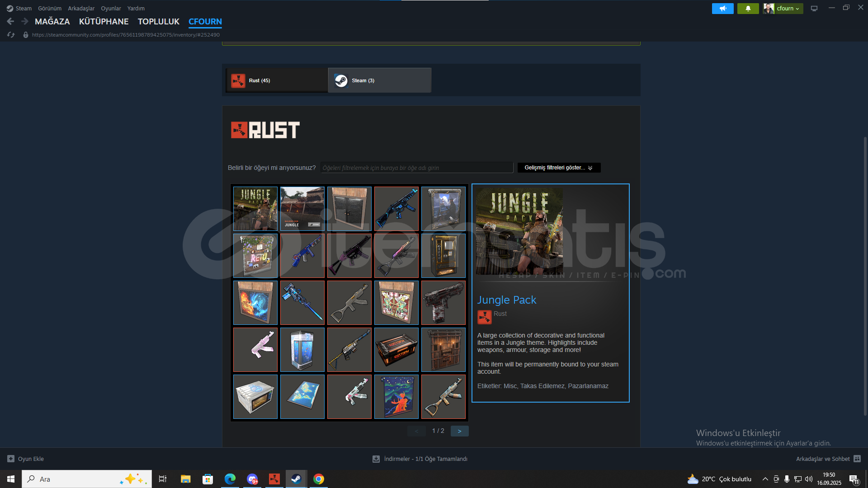868x488 pixels.
Task: Open the cfourn account dropdown
Action: 783,9
